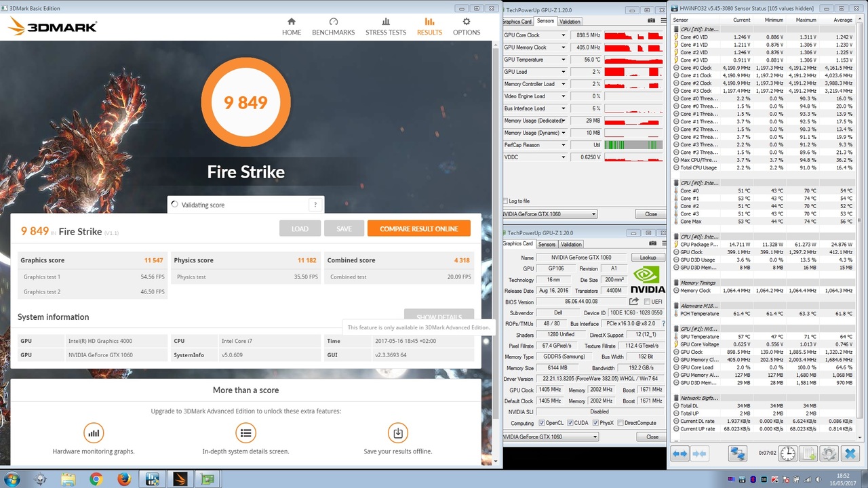Toggle the PhysX checkbox in GPU-Z
This screenshot has height=488, width=868.
595,423
